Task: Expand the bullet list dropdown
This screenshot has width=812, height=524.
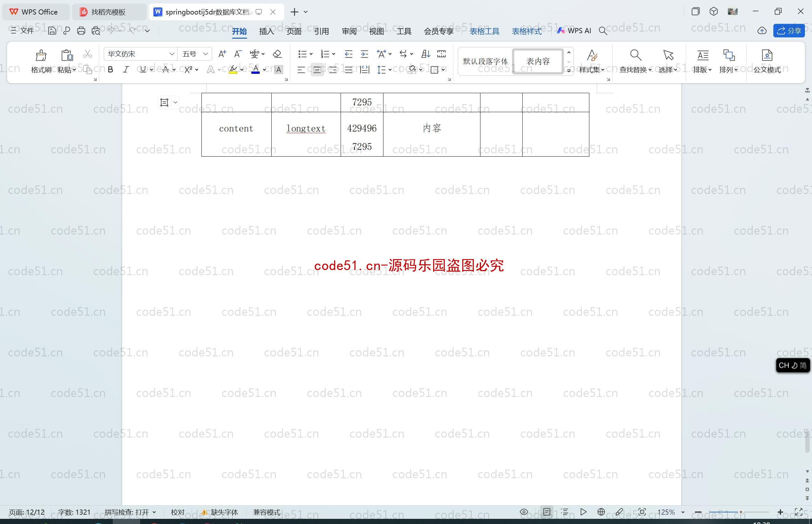Action: [x=311, y=54]
